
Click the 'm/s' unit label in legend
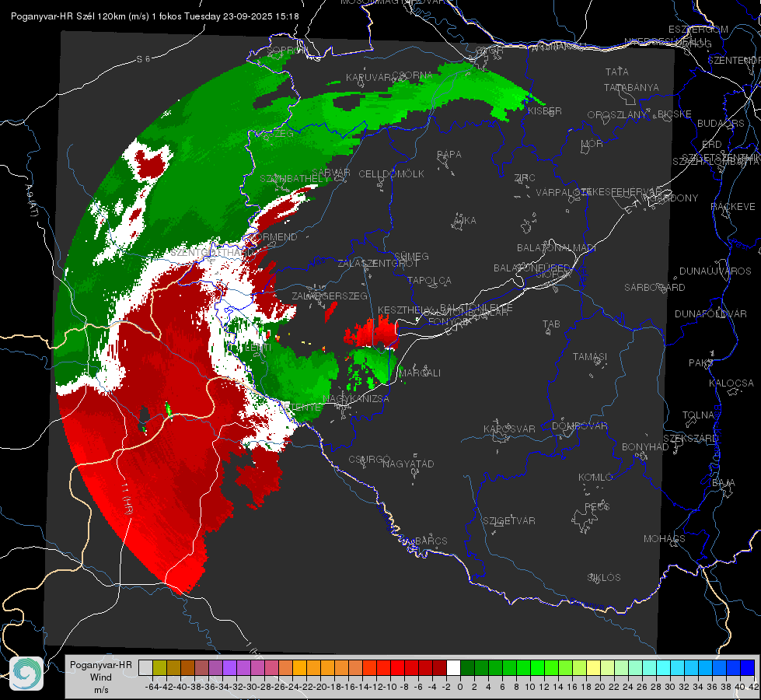(101, 690)
